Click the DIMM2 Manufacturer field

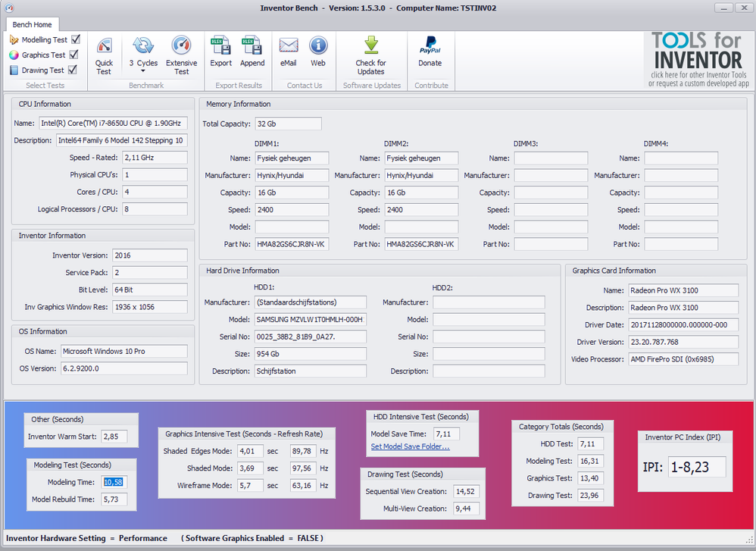pyautogui.click(x=421, y=176)
